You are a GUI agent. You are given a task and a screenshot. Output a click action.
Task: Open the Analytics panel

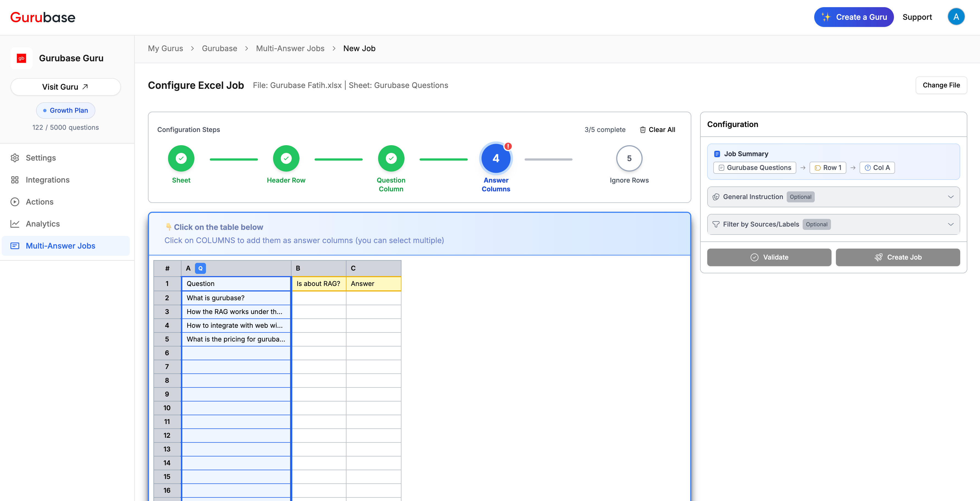[43, 224]
